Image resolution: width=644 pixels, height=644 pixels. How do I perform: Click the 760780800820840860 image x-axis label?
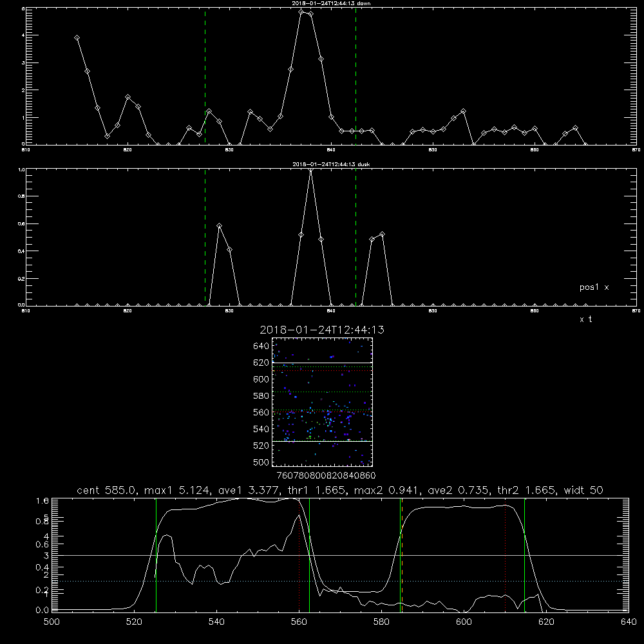pos(326,476)
